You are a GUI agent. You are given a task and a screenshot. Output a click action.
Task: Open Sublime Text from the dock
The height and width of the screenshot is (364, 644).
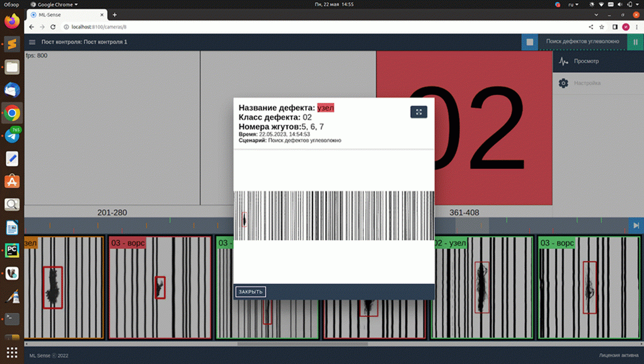point(12,44)
